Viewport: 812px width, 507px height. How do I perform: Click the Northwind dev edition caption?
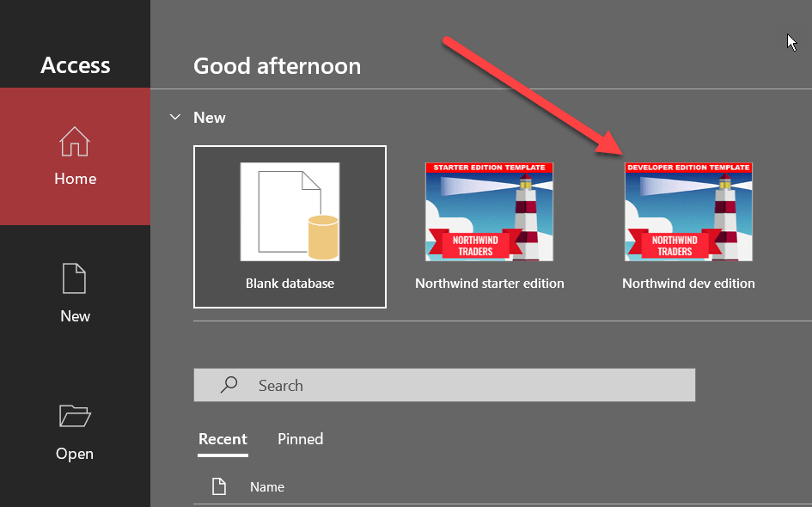pos(688,284)
